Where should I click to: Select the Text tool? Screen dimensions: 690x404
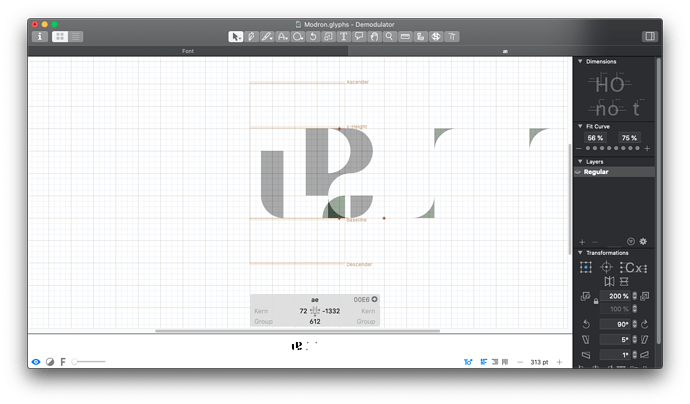[344, 37]
